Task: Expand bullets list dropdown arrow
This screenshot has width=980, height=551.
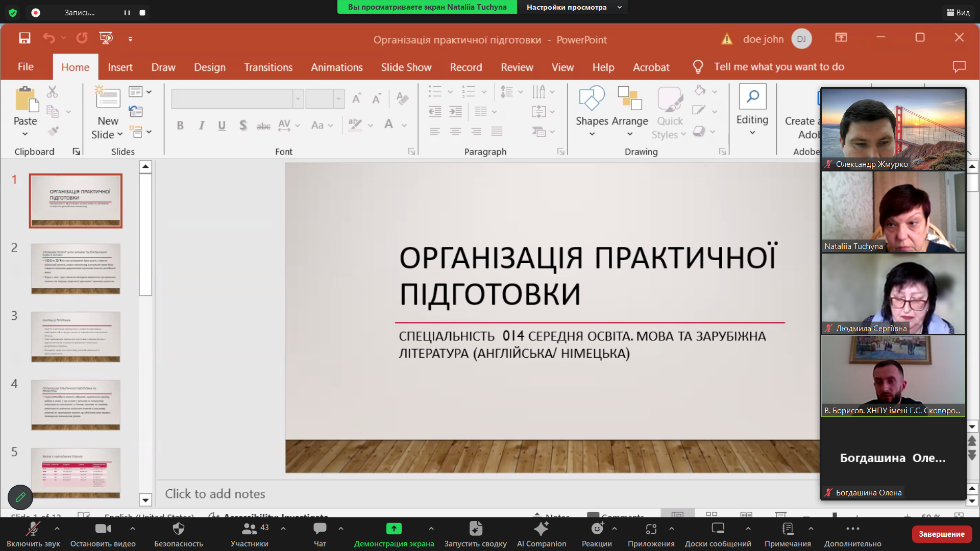Action: (x=450, y=92)
